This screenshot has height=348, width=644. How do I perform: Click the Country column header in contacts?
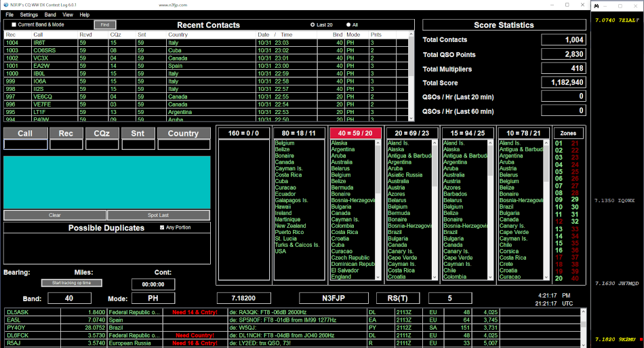pos(211,35)
